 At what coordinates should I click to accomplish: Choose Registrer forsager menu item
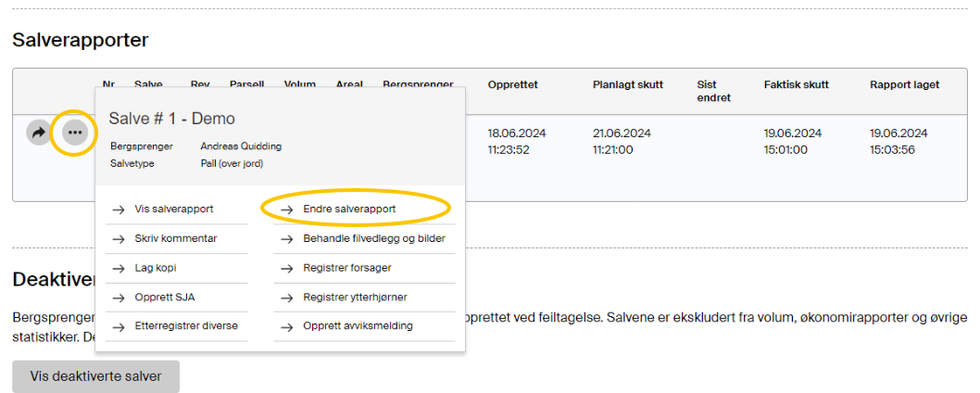tap(348, 268)
